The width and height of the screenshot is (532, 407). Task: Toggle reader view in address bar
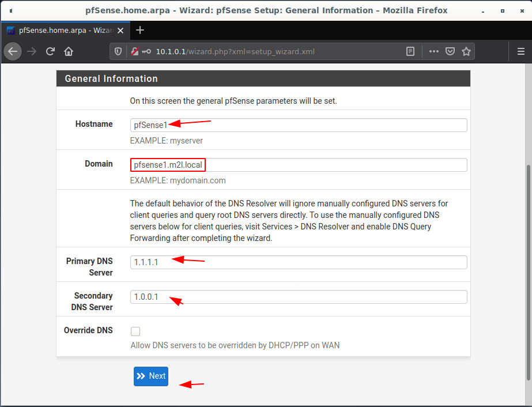coord(410,52)
